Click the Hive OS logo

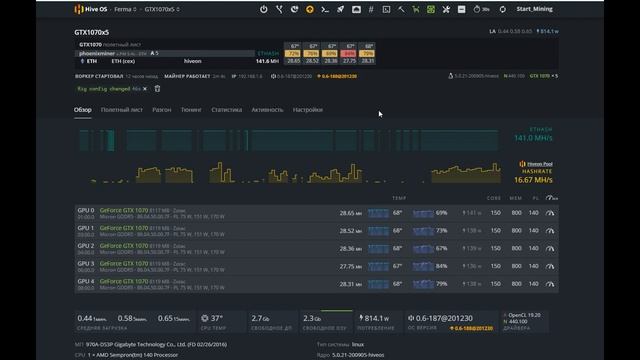point(91,9)
